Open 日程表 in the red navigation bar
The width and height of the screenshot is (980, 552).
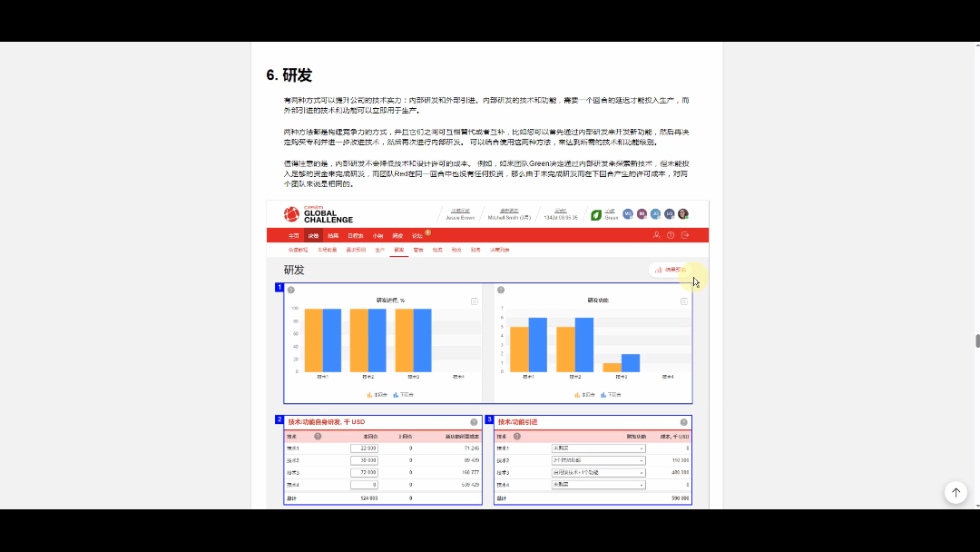(x=356, y=236)
